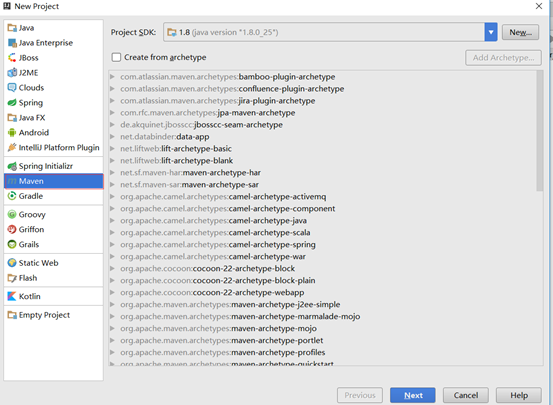Select the Java project type icon
The width and height of the screenshot is (553, 405).
pos(12,28)
